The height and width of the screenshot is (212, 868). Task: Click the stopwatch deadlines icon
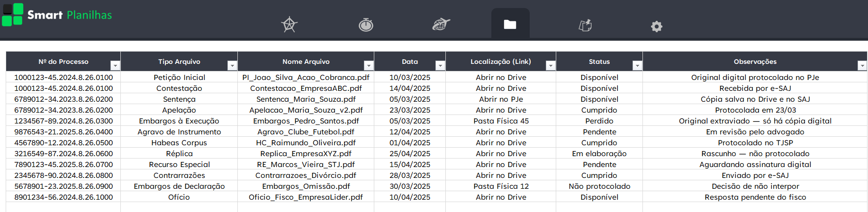366,25
